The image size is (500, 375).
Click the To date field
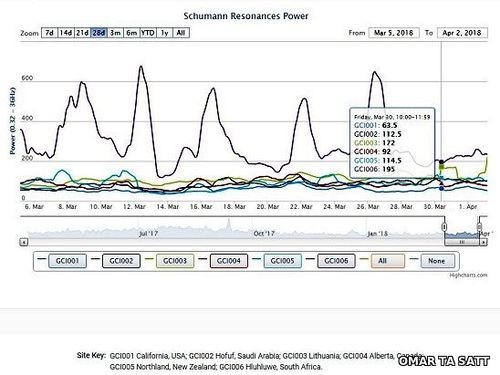pyautogui.click(x=462, y=33)
